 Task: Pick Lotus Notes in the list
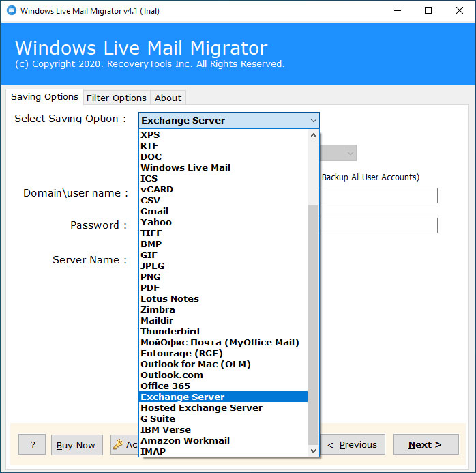(x=224, y=299)
